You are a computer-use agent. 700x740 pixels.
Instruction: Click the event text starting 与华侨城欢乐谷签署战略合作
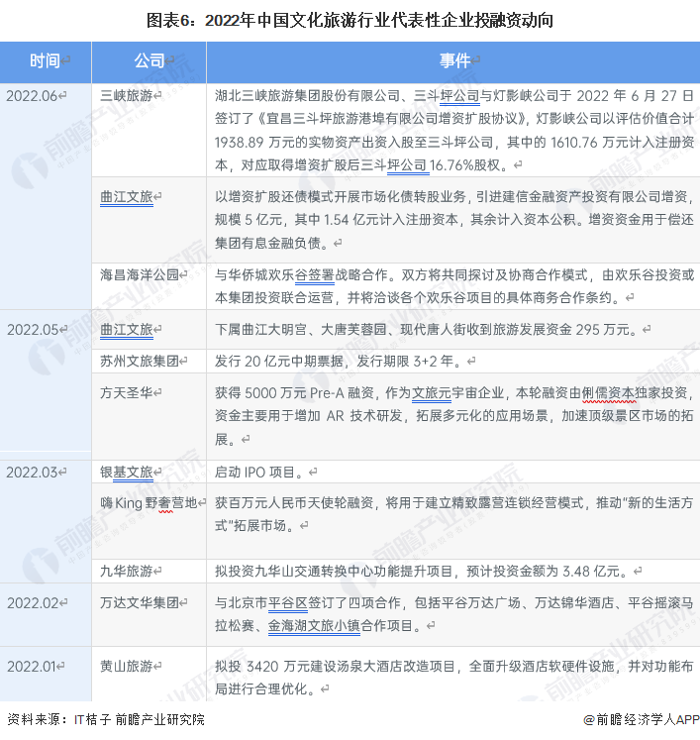(454, 286)
